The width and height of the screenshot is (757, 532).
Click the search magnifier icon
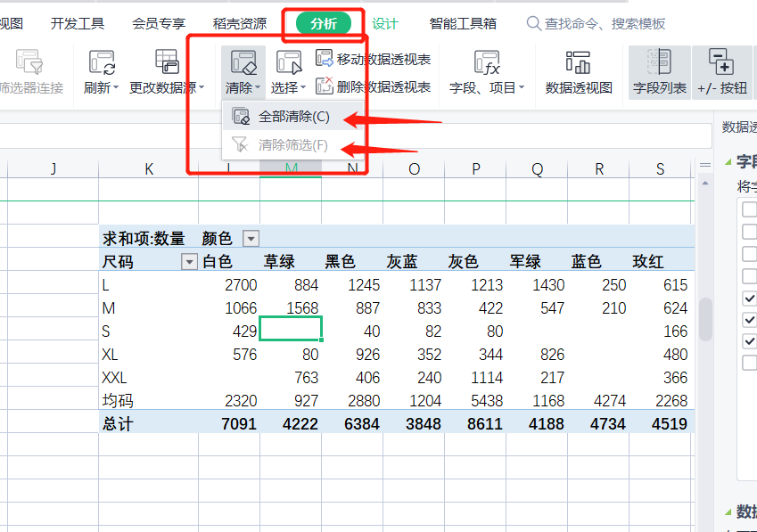(x=533, y=23)
